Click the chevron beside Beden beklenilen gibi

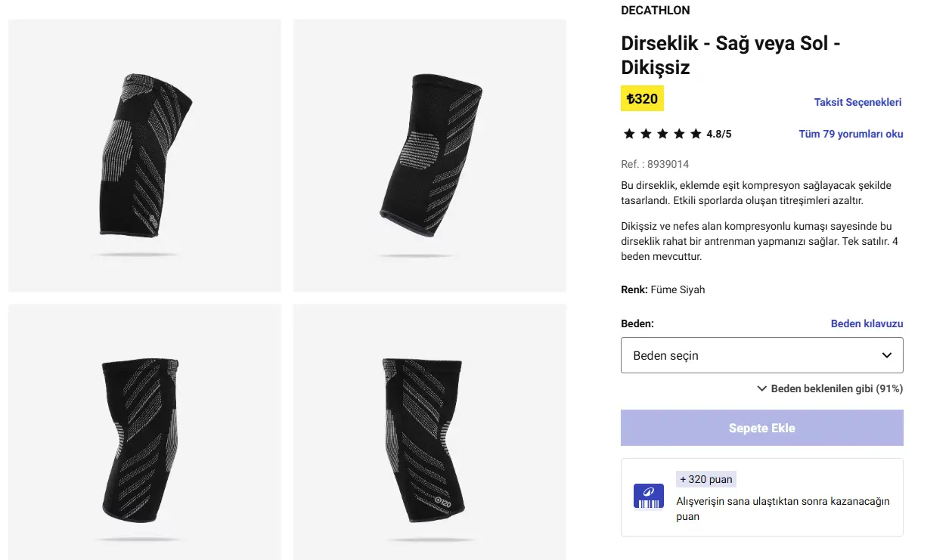pyautogui.click(x=762, y=388)
